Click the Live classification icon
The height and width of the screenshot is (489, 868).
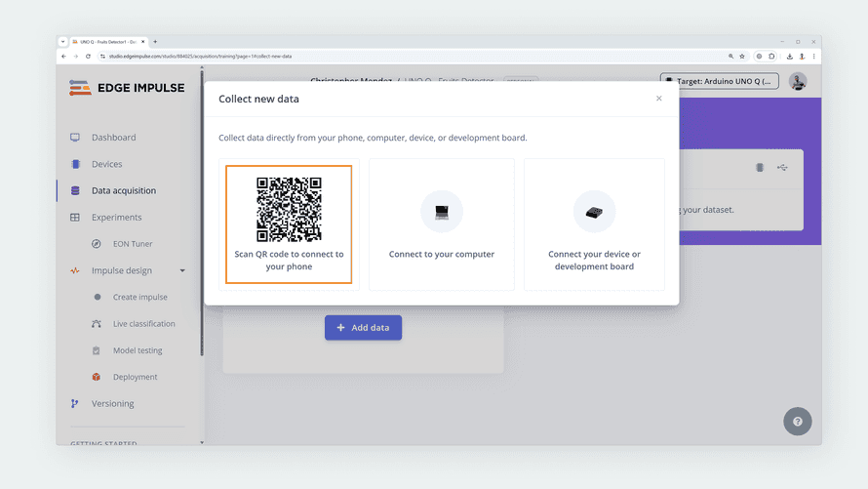click(97, 323)
